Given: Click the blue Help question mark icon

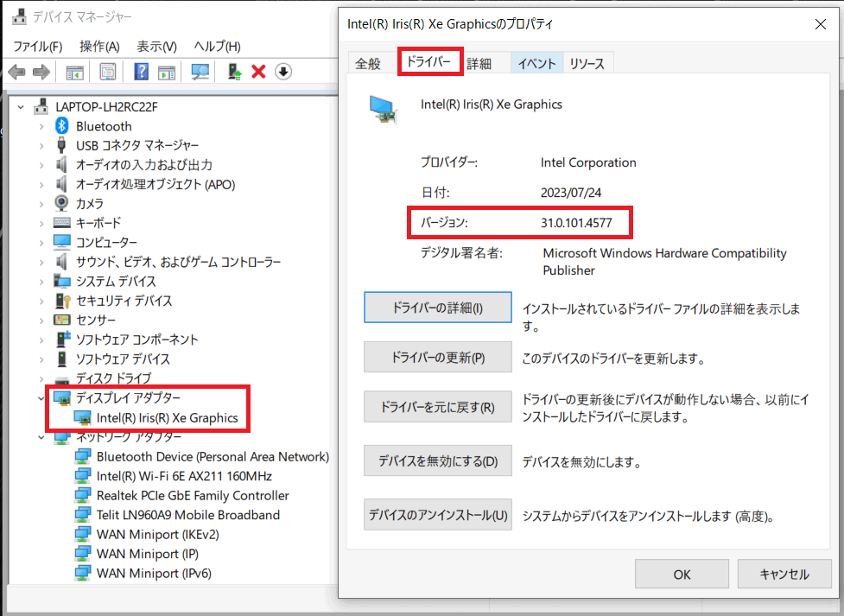Looking at the screenshot, I should [141, 71].
